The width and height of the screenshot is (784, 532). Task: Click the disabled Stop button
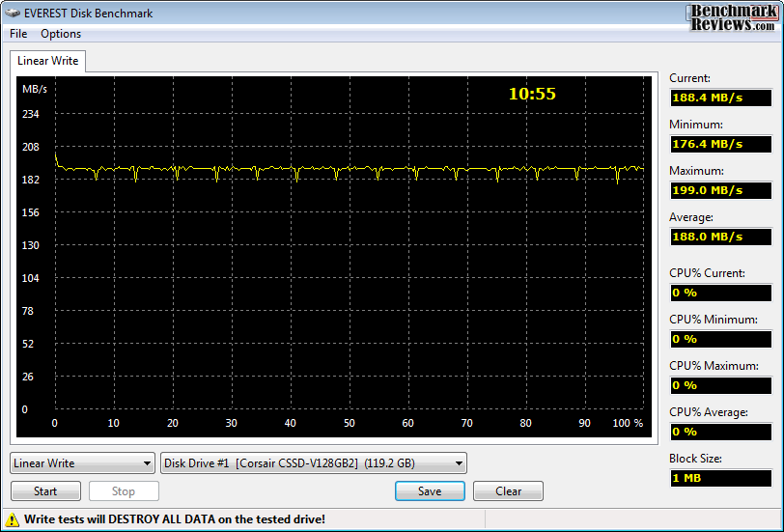coord(124,491)
